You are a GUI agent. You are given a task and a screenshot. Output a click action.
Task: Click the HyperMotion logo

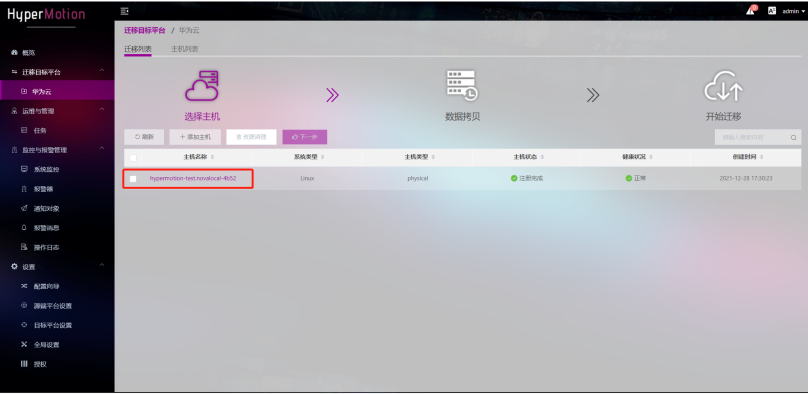pyautogui.click(x=46, y=15)
